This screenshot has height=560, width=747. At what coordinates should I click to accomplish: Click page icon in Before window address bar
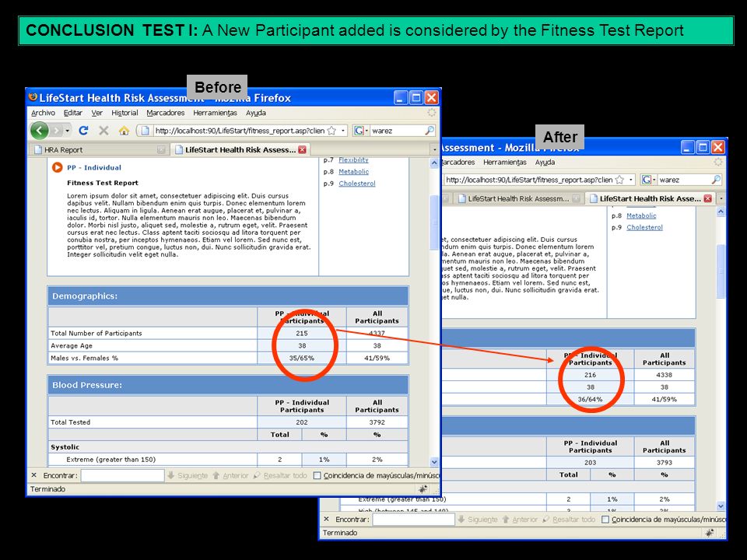coord(146,131)
